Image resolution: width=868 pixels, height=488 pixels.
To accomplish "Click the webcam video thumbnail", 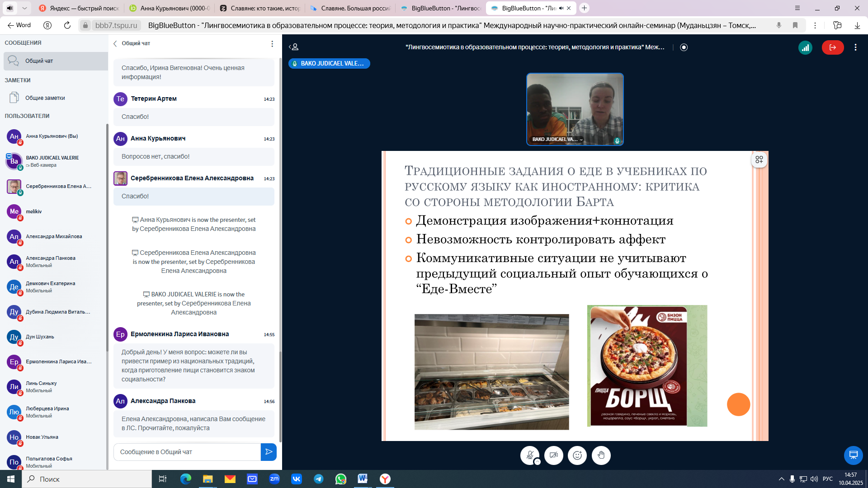I will (x=575, y=109).
